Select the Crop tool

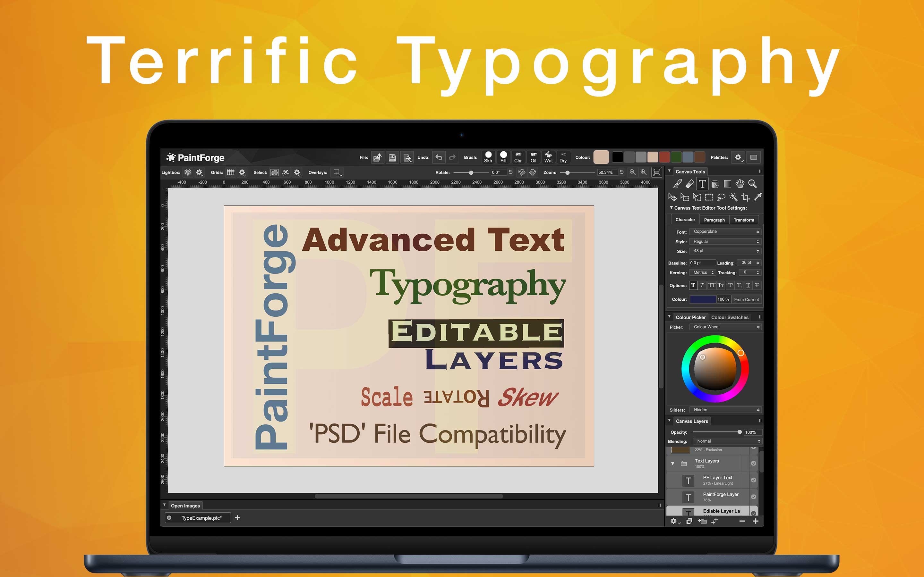(745, 197)
